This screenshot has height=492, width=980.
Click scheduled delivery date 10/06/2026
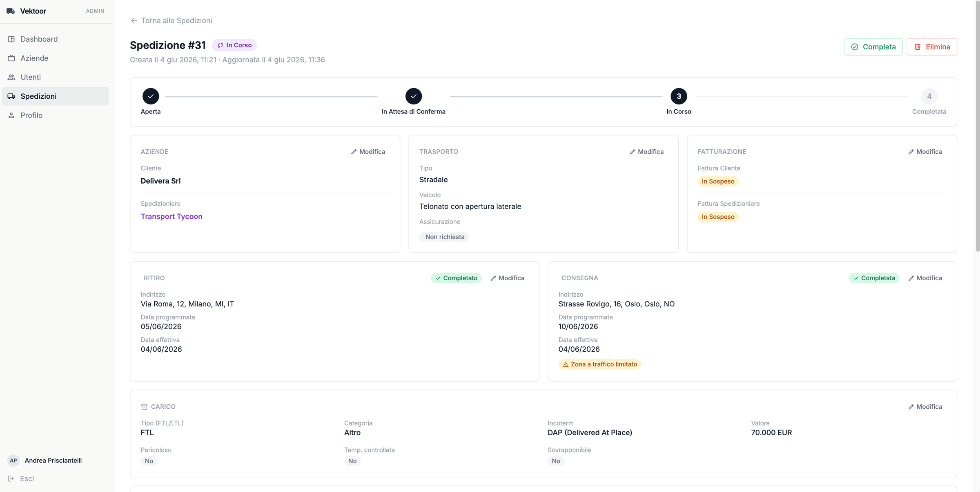pyautogui.click(x=578, y=326)
